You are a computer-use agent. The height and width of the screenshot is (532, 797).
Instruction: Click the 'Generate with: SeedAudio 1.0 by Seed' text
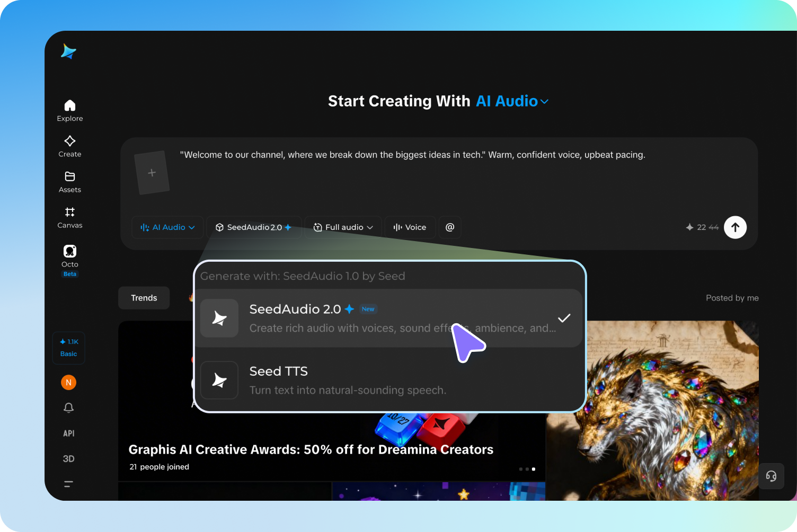tap(303, 276)
